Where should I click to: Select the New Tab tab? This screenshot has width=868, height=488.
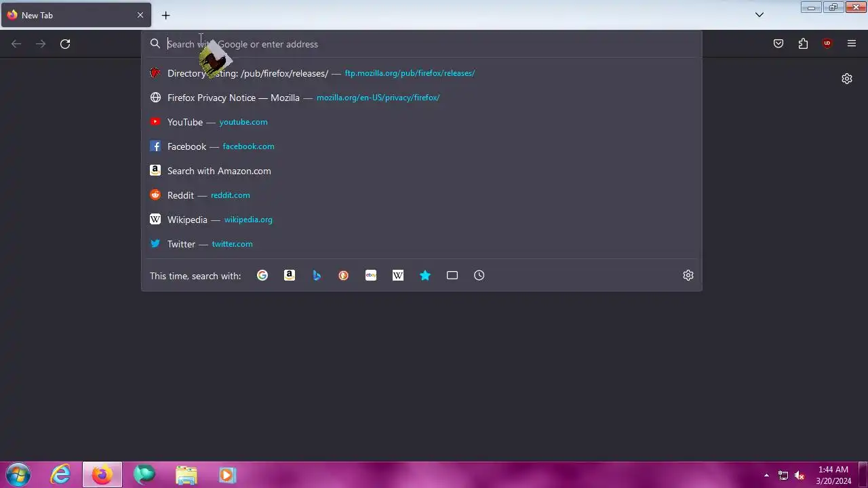pyautogui.click(x=76, y=15)
